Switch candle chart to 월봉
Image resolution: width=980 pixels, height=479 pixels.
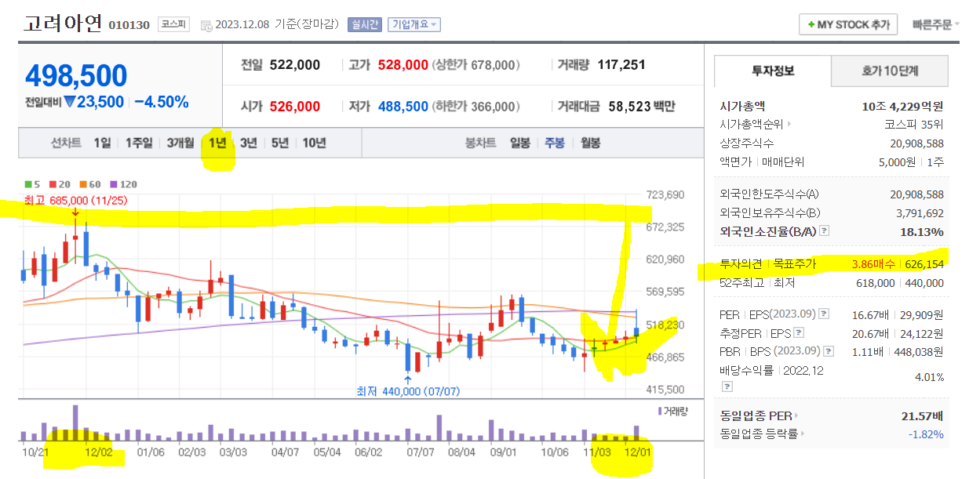coord(590,143)
